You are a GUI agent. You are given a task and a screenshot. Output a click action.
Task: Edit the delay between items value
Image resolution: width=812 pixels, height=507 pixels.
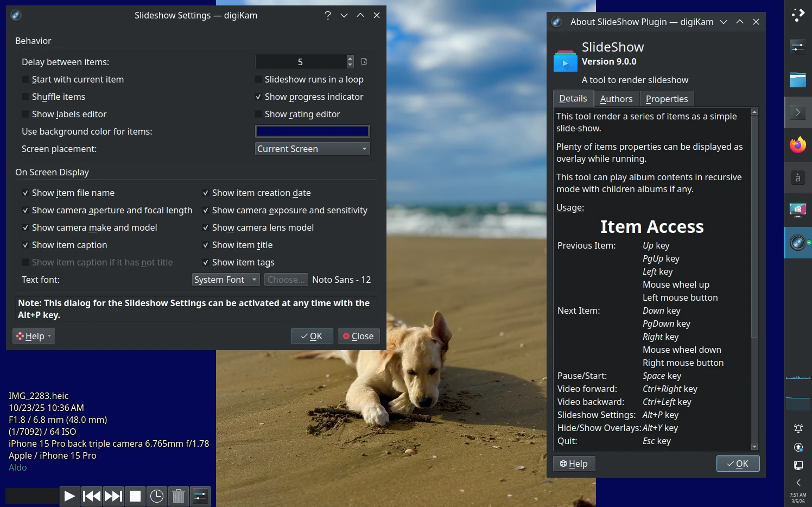(301, 61)
